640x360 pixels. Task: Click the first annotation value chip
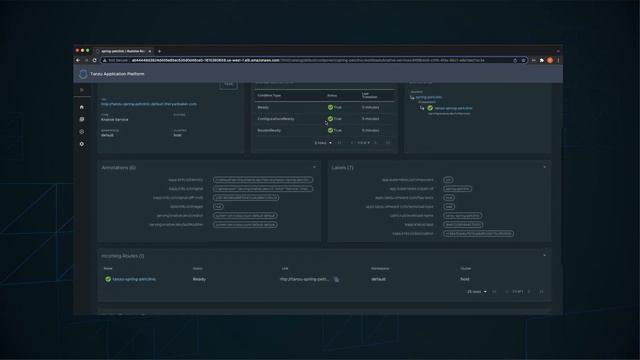263,180
